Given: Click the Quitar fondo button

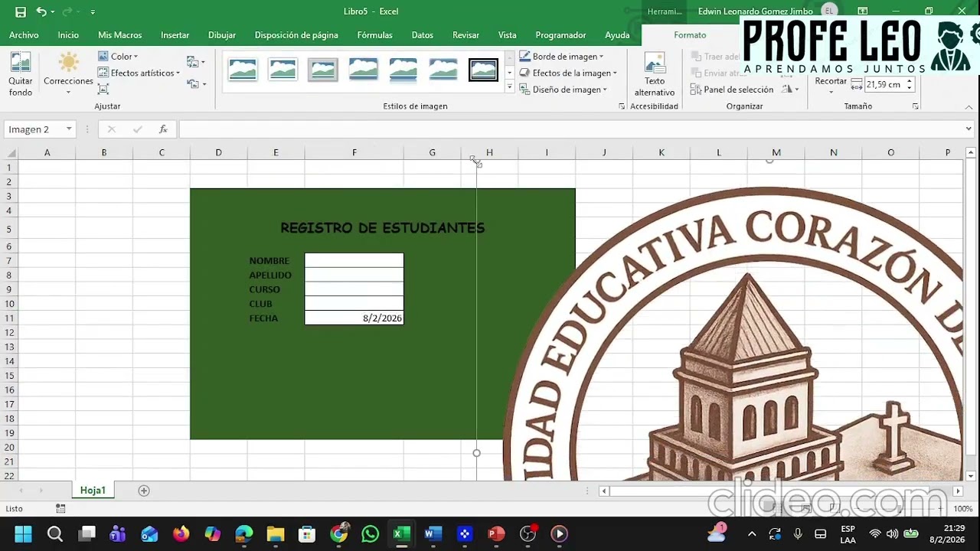Looking at the screenshot, I should point(21,74).
